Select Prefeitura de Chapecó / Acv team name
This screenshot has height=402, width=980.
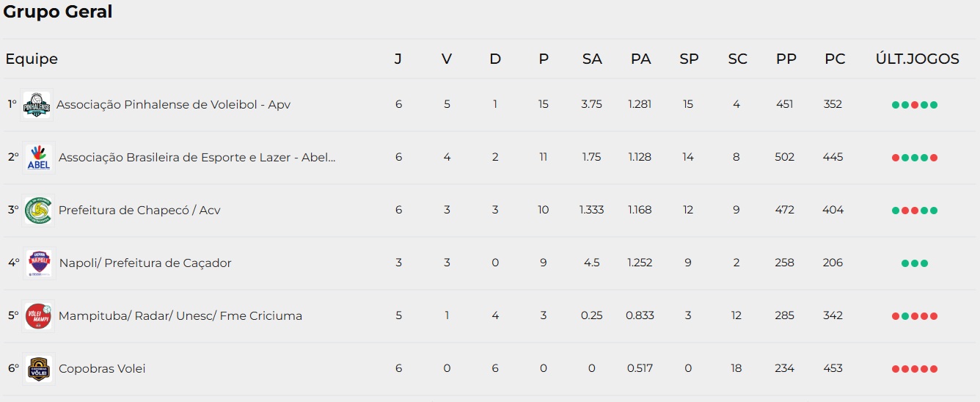(x=139, y=210)
